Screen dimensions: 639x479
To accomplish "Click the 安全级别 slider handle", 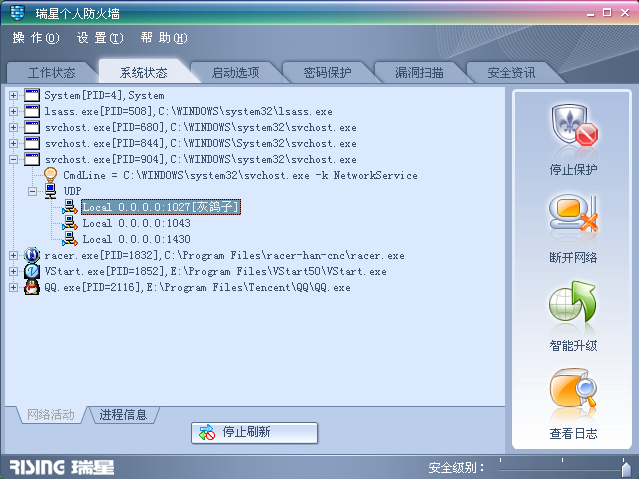I will click(626, 467).
